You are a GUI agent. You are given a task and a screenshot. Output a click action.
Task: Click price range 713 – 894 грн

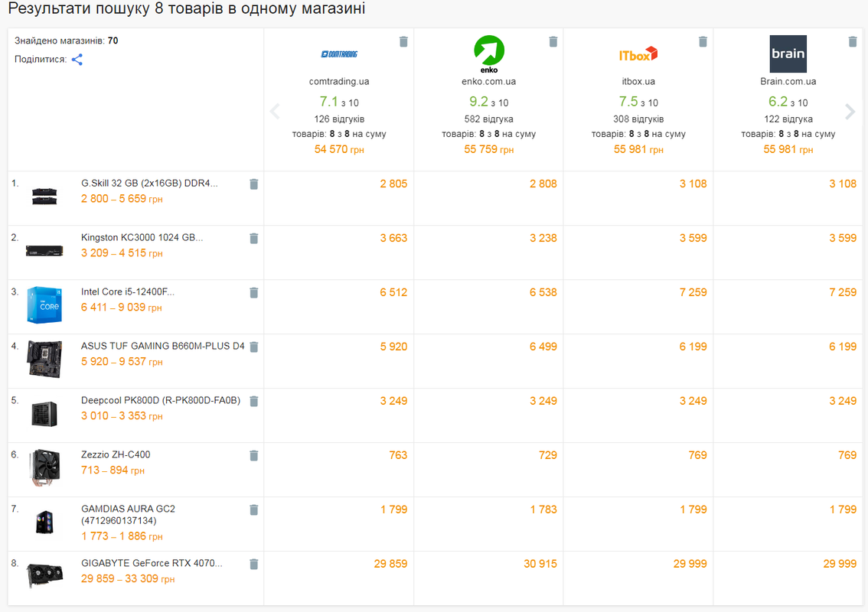(x=113, y=470)
